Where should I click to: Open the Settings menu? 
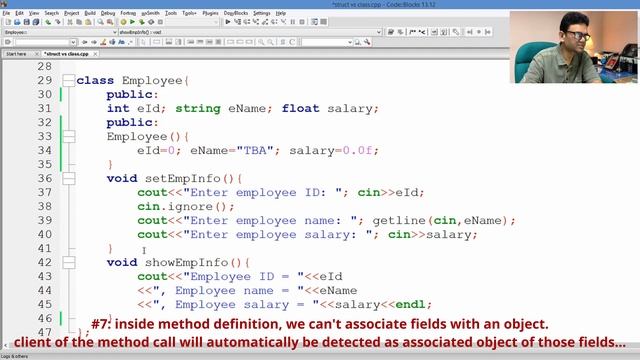point(262,13)
